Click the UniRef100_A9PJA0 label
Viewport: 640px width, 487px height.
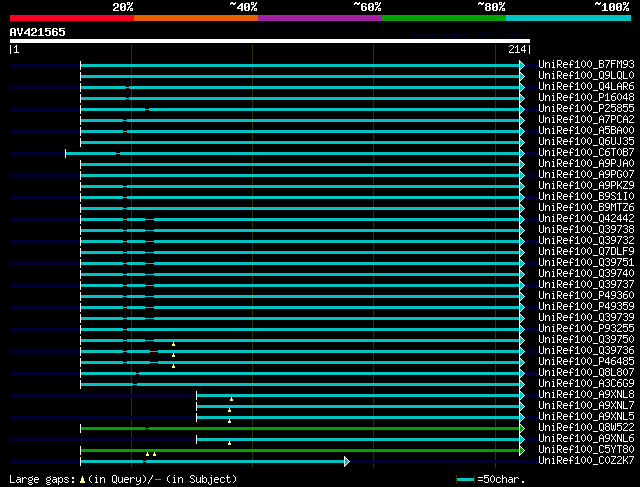click(x=586, y=164)
